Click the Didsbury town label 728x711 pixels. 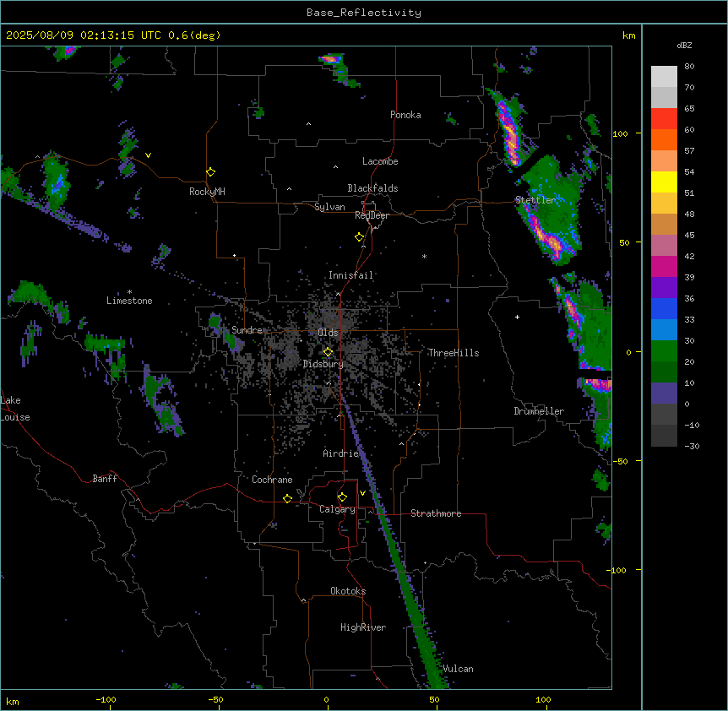[323, 364]
